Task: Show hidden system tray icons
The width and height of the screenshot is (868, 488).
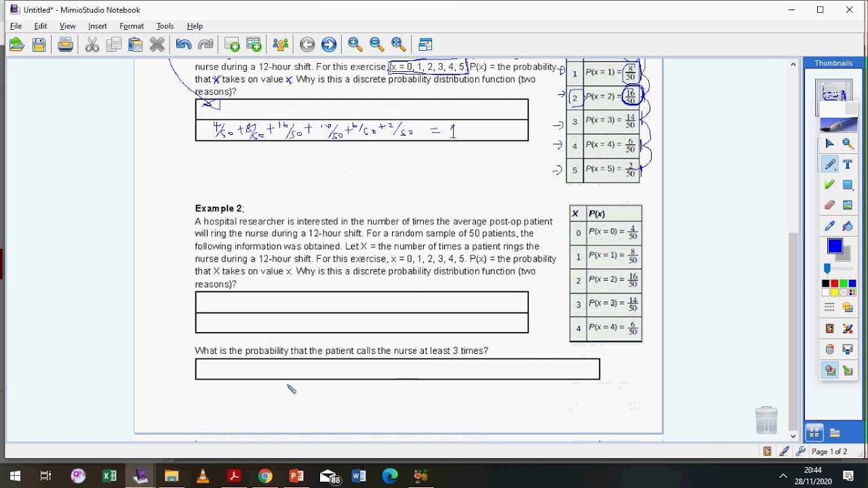Action: [783, 476]
